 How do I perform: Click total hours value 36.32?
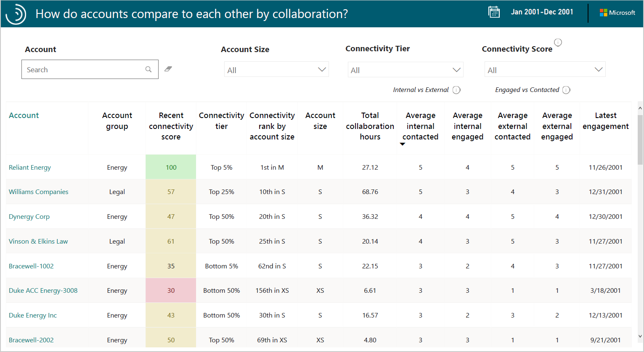pos(370,217)
